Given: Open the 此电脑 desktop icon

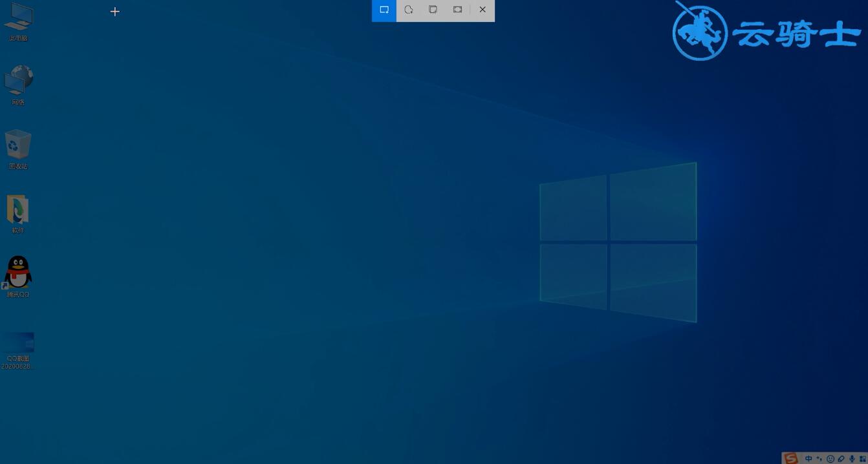Looking at the screenshot, I should coord(18,22).
